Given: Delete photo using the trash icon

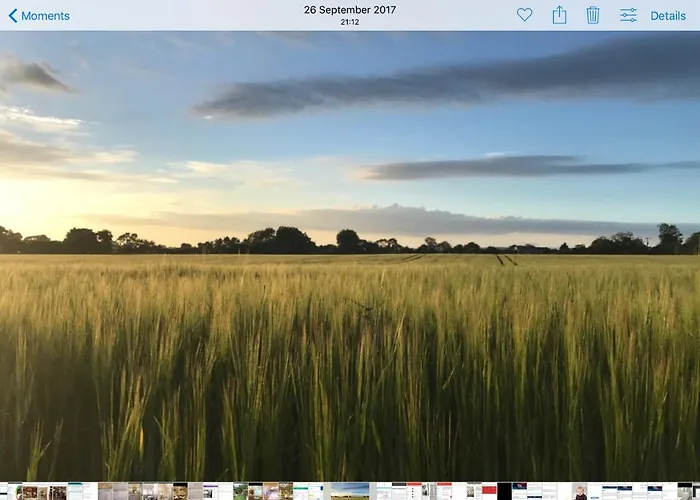Looking at the screenshot, I should tap(593, 15).
